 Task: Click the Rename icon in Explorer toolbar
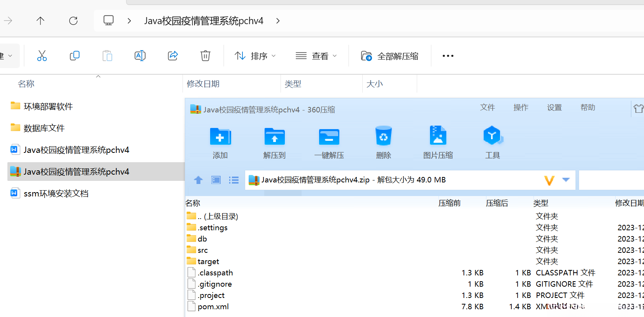pyautogui.click(x=140, y=56)
